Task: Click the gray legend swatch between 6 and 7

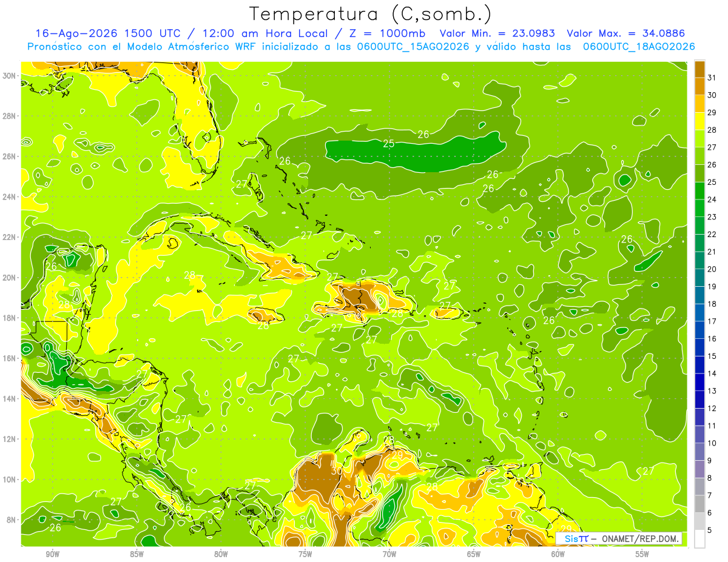Action: (699, 504)
